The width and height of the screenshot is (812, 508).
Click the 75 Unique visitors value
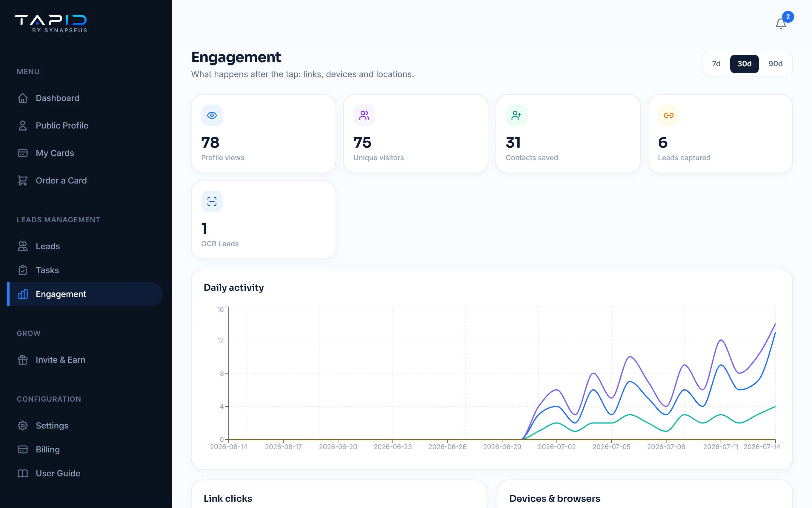pyautogui.click(x=362, y=143)
